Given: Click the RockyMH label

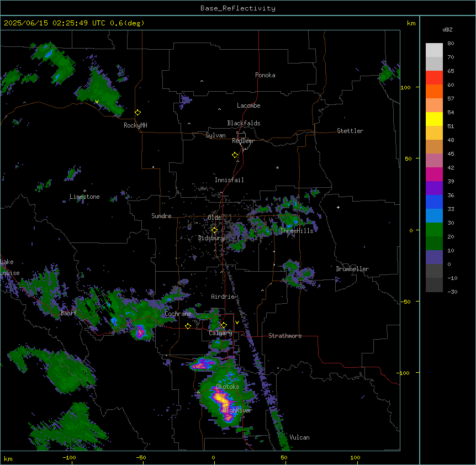Looking at the screenshot, I should pyautogui.click(x=135, y=125).
